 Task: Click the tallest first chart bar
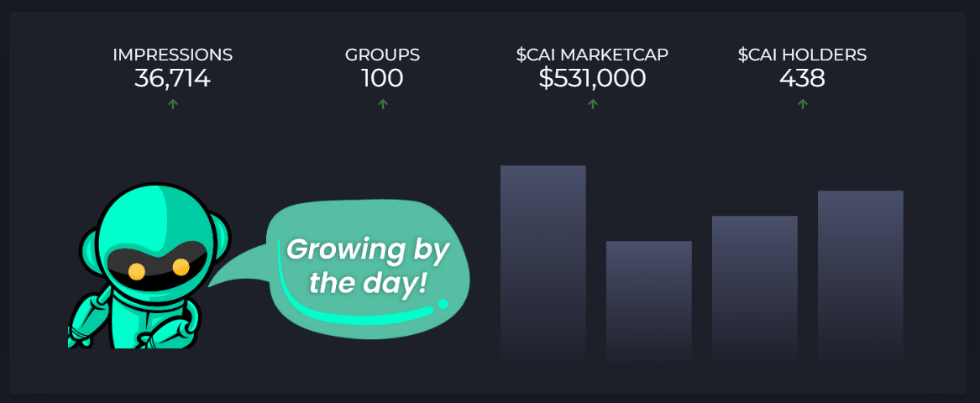[x=543, y=265]
